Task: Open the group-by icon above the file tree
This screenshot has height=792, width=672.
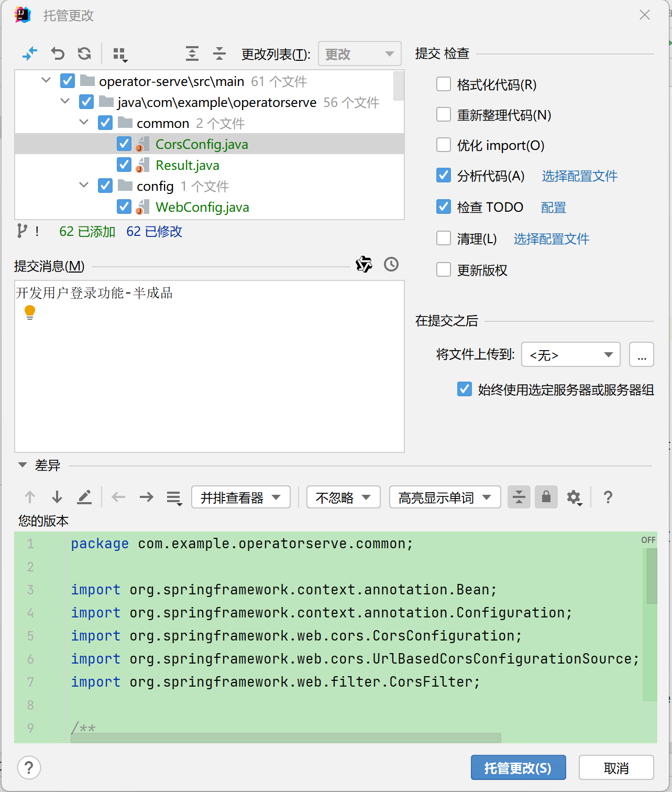Action: pyautogui.click(x=119, y=53)
